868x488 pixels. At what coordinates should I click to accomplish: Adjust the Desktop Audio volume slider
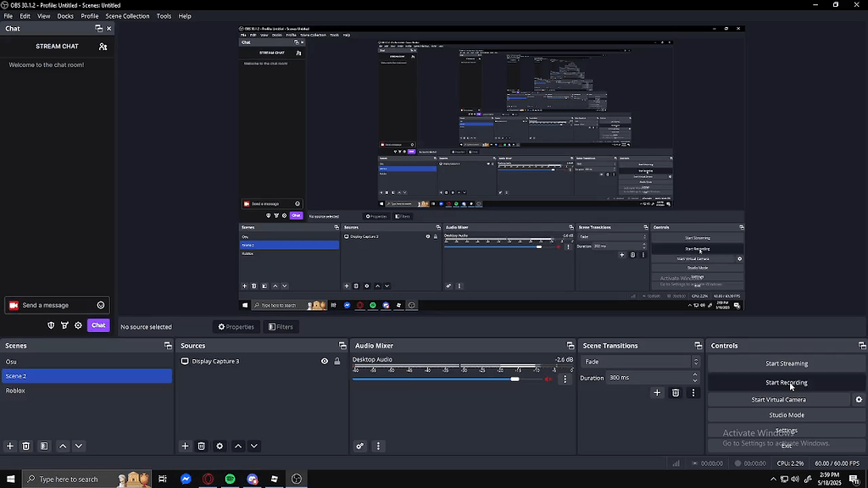tap(515, 379)
